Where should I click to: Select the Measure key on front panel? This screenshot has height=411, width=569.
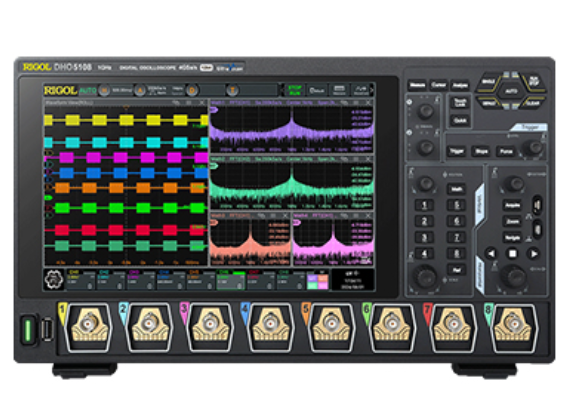[x=417, y=85]
